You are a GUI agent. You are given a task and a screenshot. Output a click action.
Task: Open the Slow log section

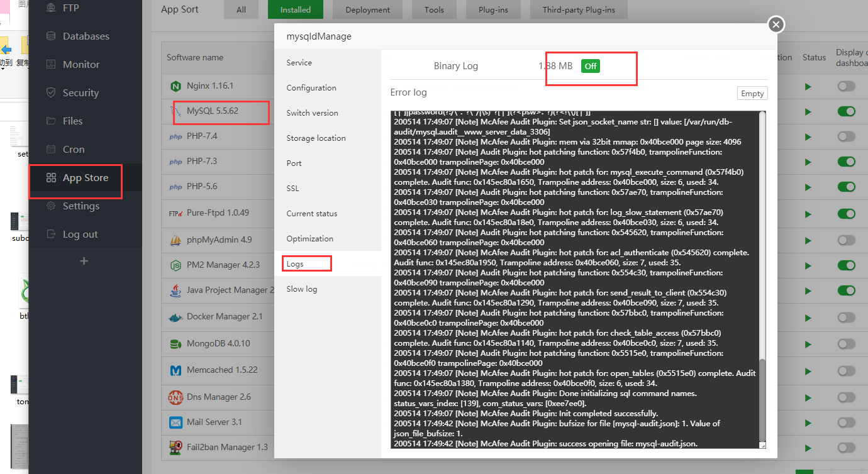(x=302, y=289)
